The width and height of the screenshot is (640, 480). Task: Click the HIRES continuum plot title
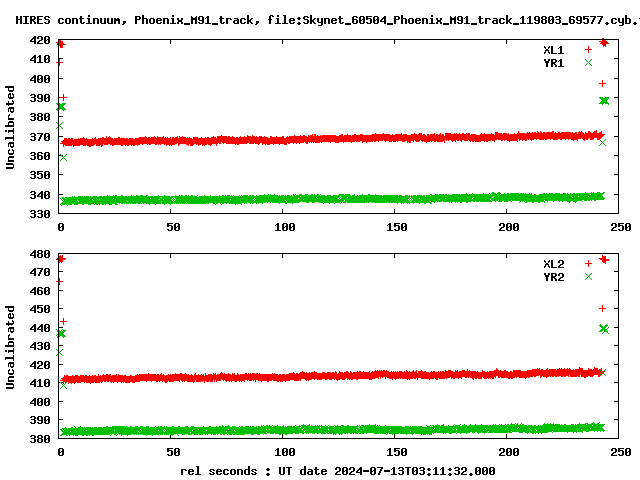coord(327,20)
